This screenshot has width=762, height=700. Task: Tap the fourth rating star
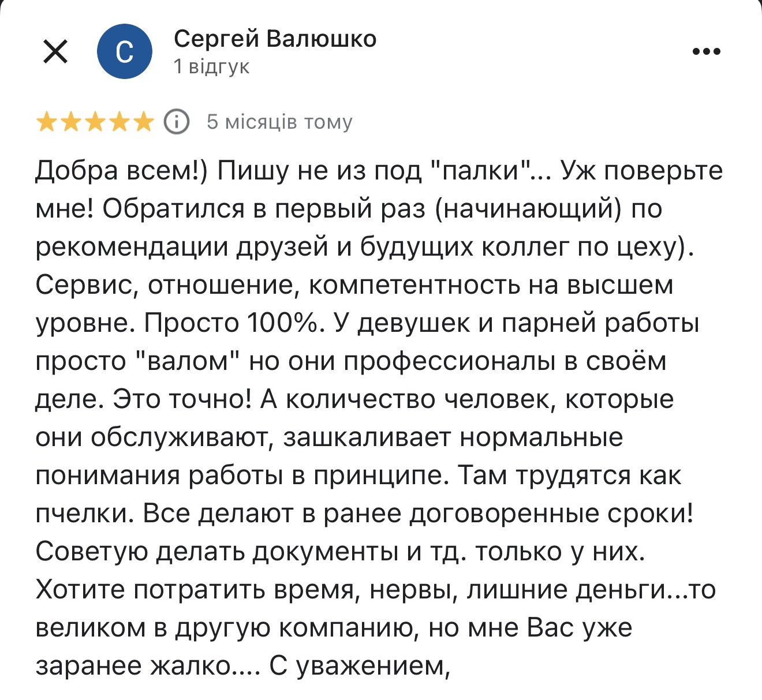tap(119, 122)
